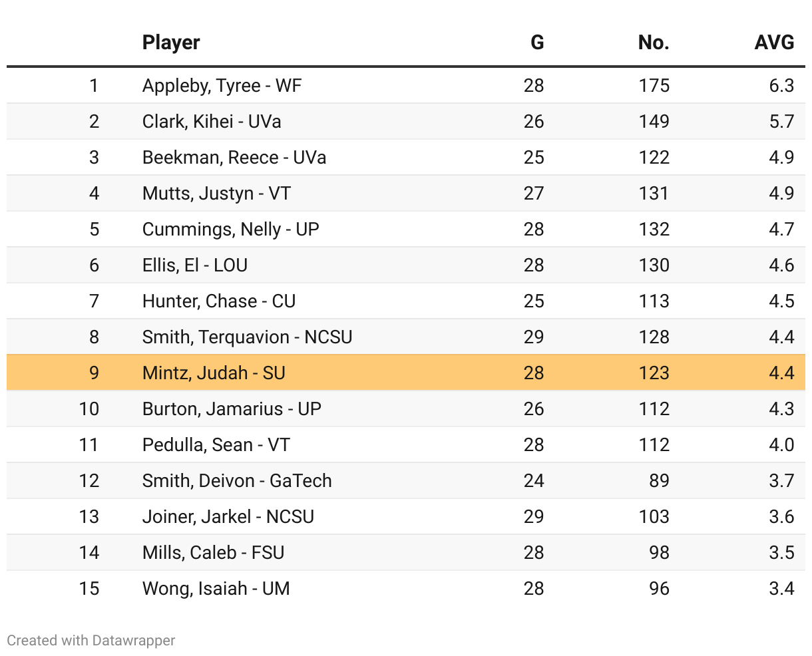812x656 pixels.
Task: Open the Created with Datawrapper link
Action: click(91, 641)
